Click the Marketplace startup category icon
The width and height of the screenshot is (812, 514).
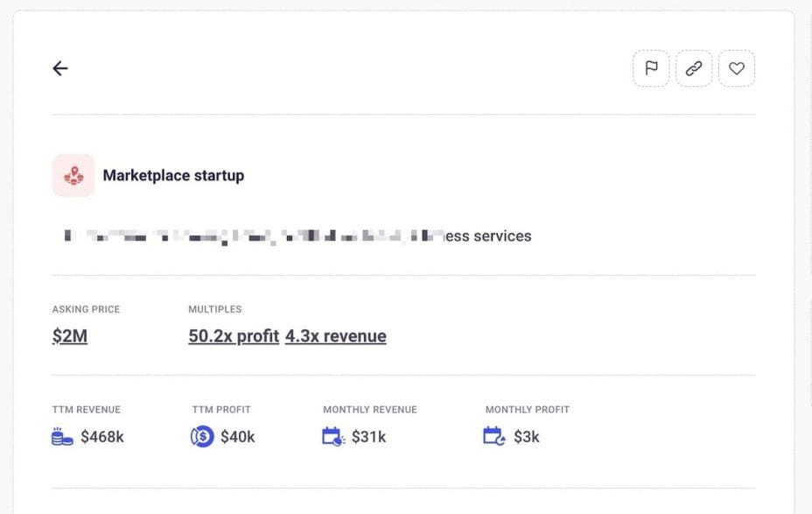tap(73, 175)
